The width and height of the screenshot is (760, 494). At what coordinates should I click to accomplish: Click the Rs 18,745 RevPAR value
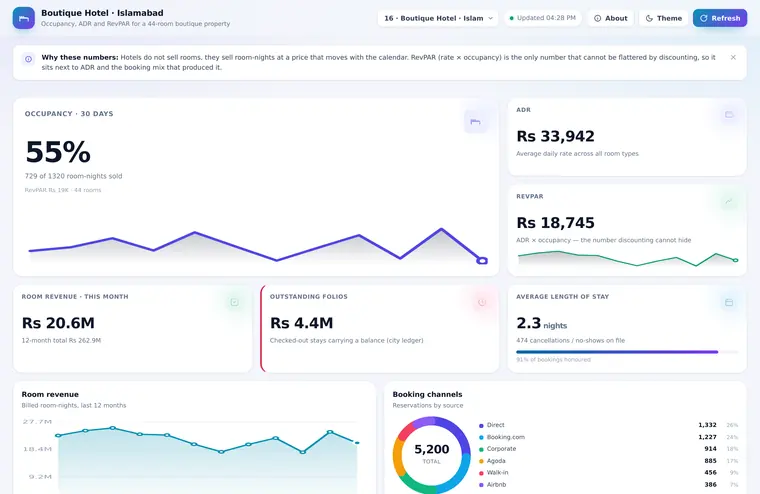555,223
